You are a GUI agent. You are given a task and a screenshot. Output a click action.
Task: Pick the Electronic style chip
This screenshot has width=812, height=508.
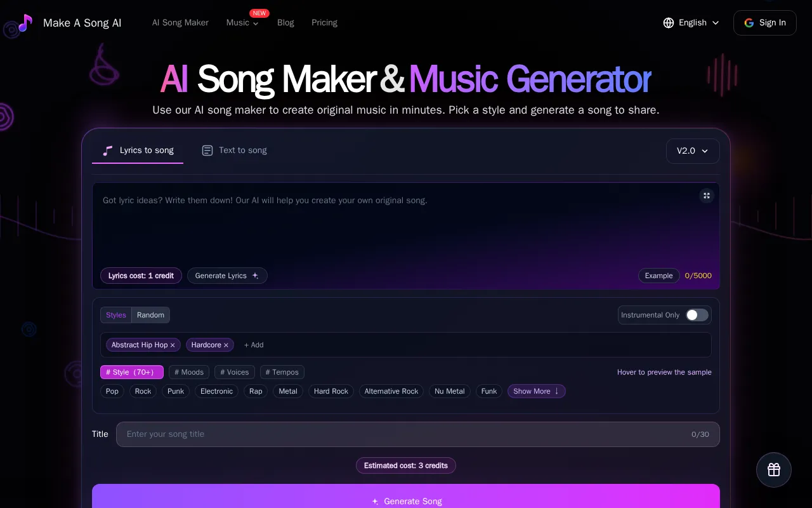point(216,391)
